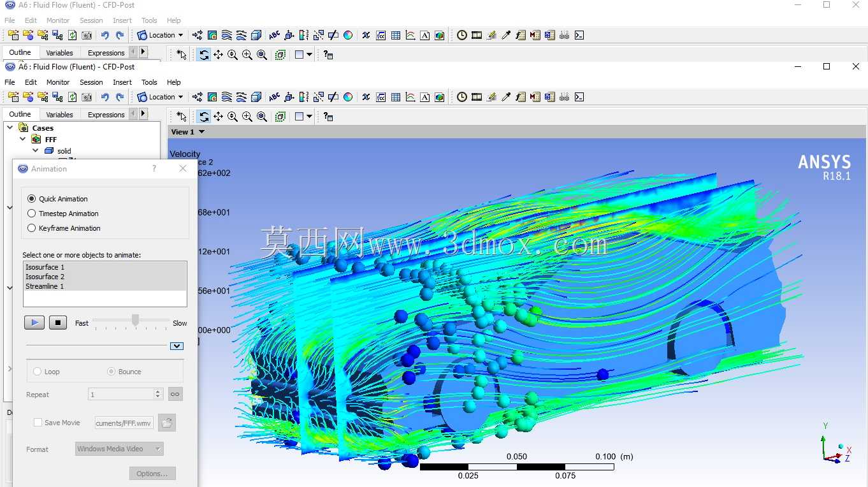The width and height of the screenshot is (868, 487).
Task: Open Macro Calculator icon in front toolbar
Action: (535, 97)
